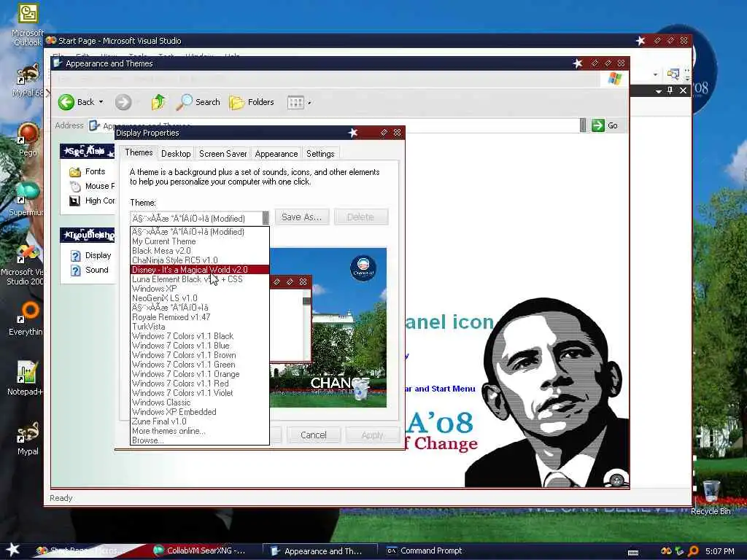747x560 pixels.
Task: Pick Luna Element Black theme entry
Action: [x=200, y=279]
